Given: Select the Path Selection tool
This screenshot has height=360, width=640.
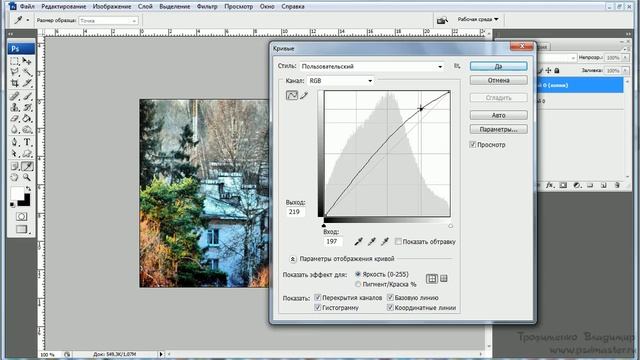Looking at the screenshot, I should coord(15,153).
